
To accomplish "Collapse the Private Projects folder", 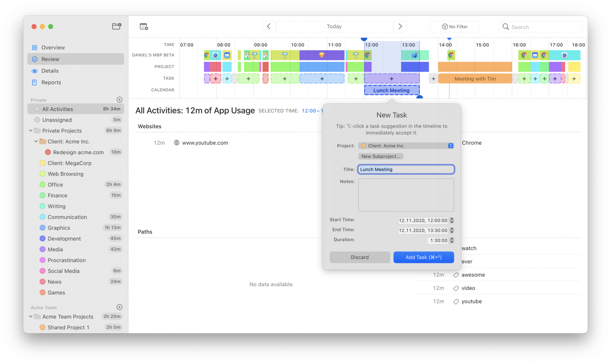I will click(x=31, y=130).
